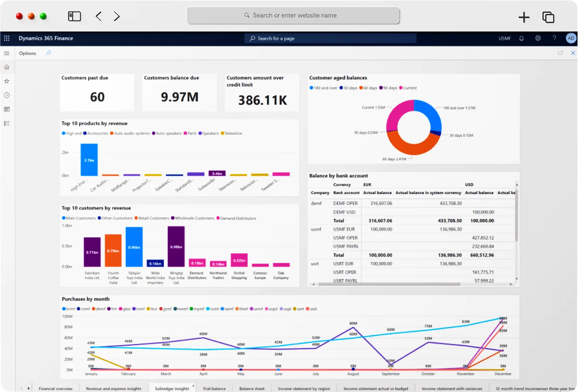The width and height of the screenshot is (579, 392).
Task: Click the 427,852.12 balance value
Action: click(x=483, y=238)
